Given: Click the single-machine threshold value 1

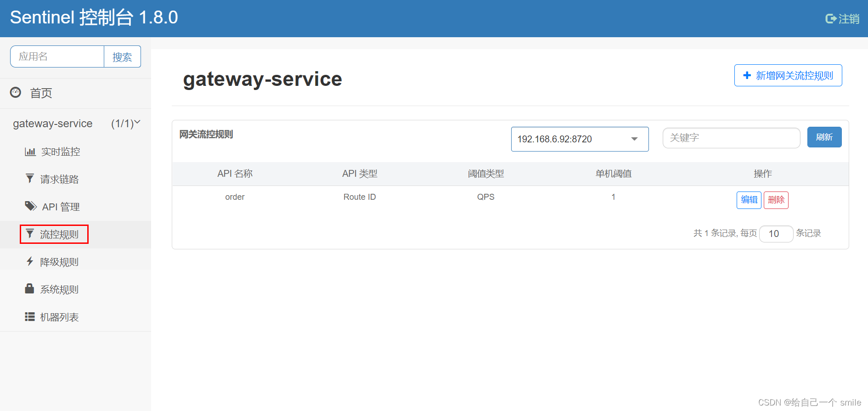Looking at the screenshot, I should coord(614,197).
